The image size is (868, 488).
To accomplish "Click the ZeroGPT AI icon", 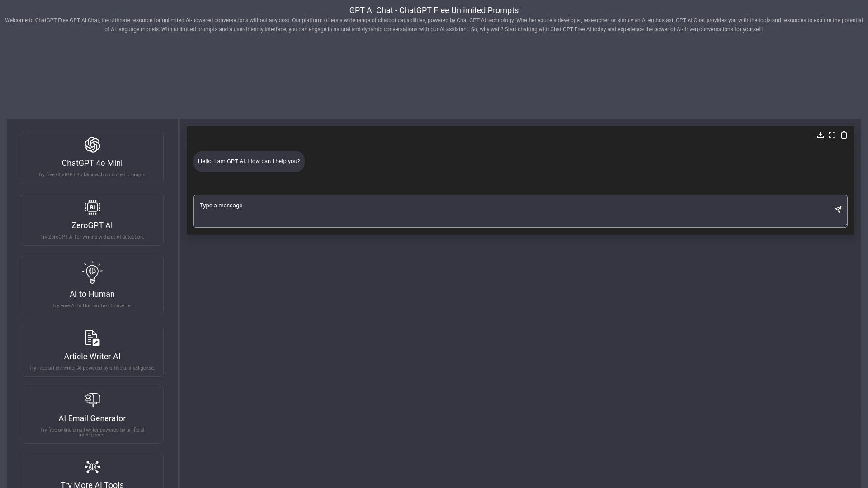I will 92,207.
